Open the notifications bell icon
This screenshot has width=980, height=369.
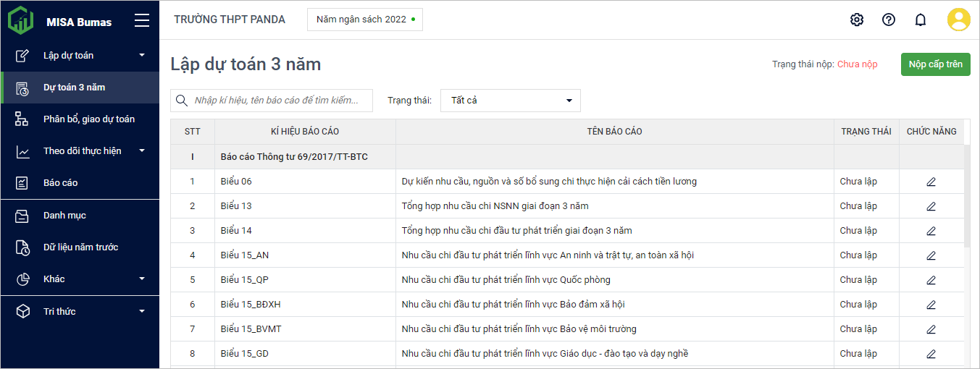921,20
